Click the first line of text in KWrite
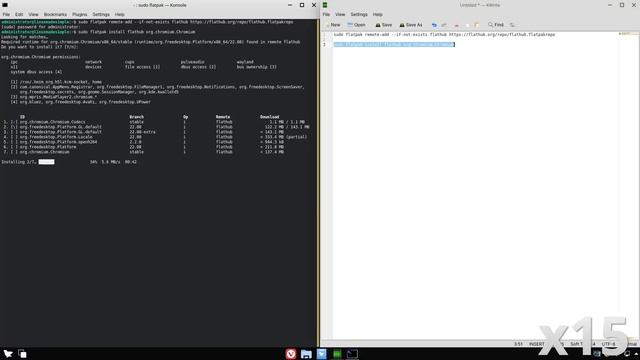Viewport: 640px width, 360px height. (x=444, y=35)
